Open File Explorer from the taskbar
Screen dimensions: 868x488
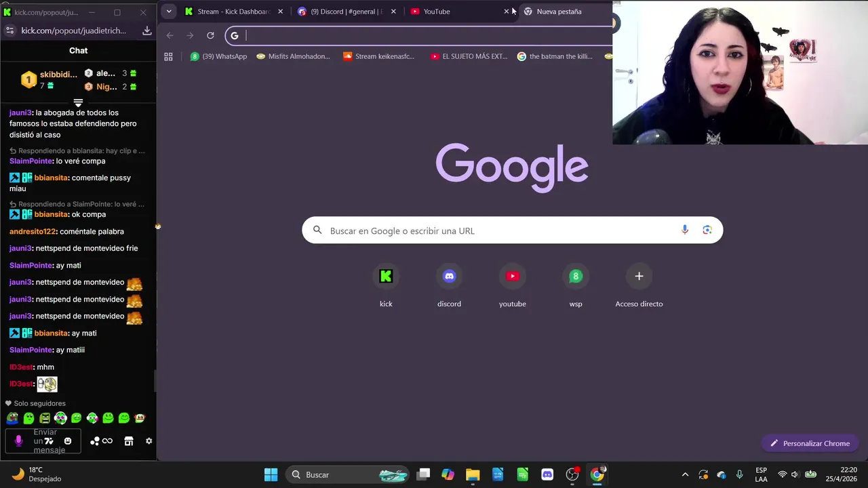pyautogui.click(x=473, y=474)
